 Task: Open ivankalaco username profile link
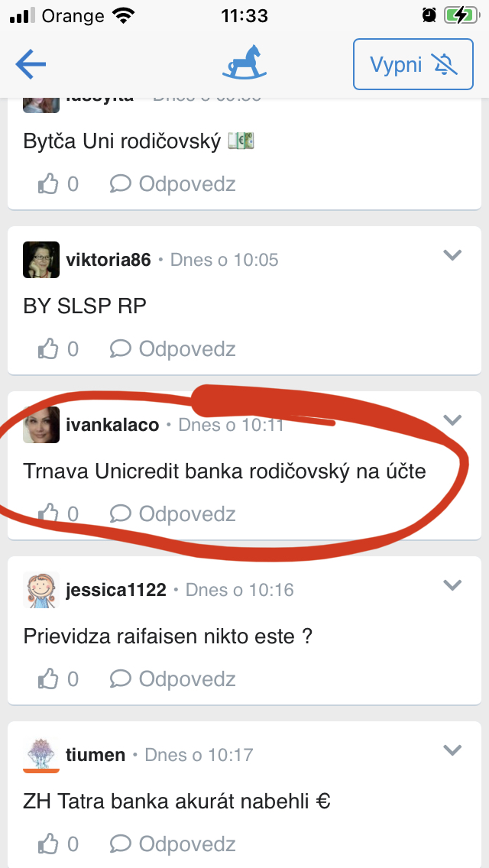[112, 425]
